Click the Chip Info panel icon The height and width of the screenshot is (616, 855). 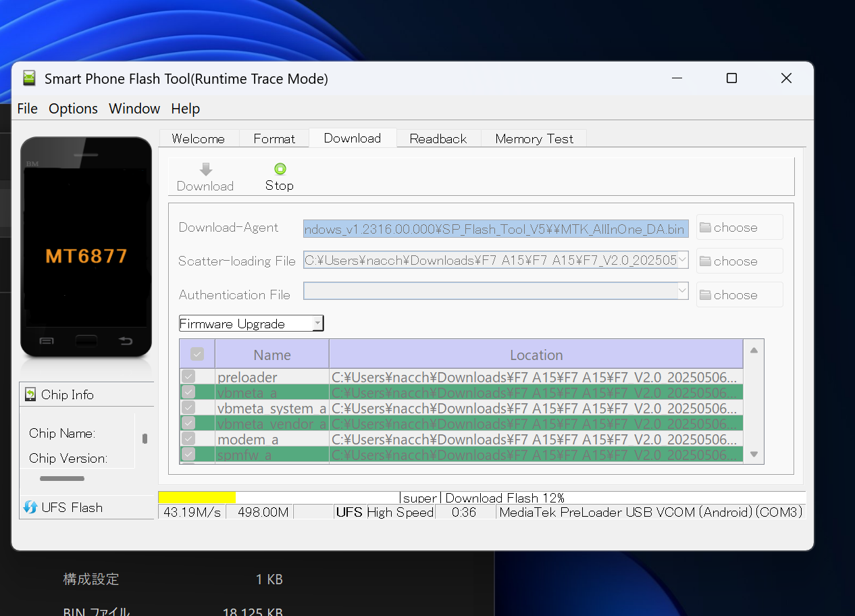30,394
